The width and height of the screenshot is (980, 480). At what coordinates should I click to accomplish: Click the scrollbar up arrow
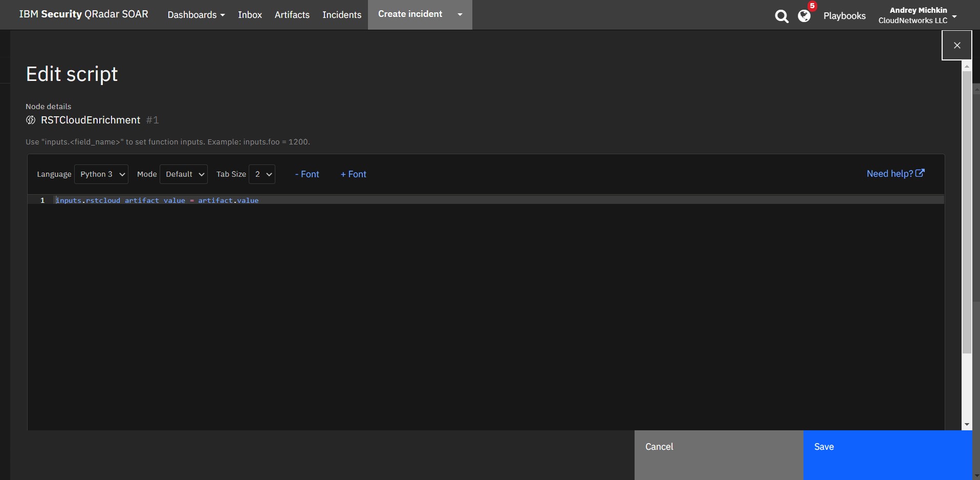[x=967, y=66]
